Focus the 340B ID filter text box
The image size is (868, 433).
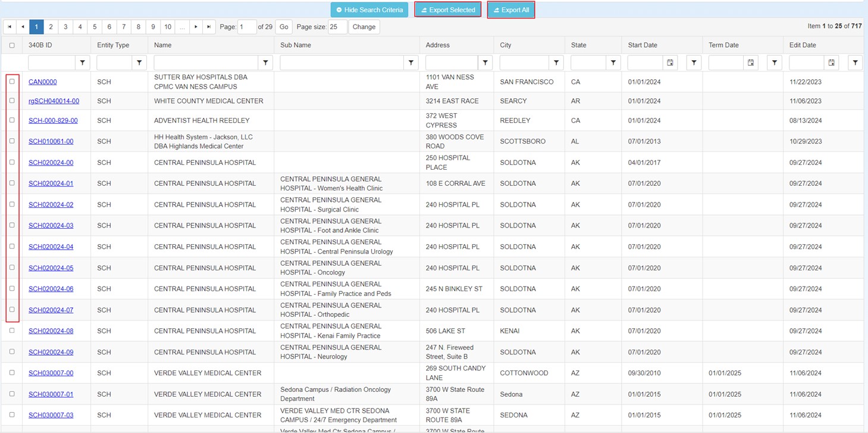click(x=52, y=63)
